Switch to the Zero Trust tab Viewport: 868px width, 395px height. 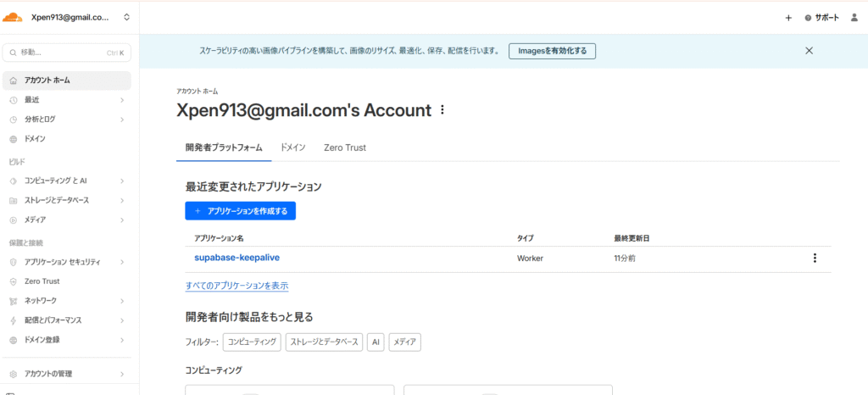344,147
